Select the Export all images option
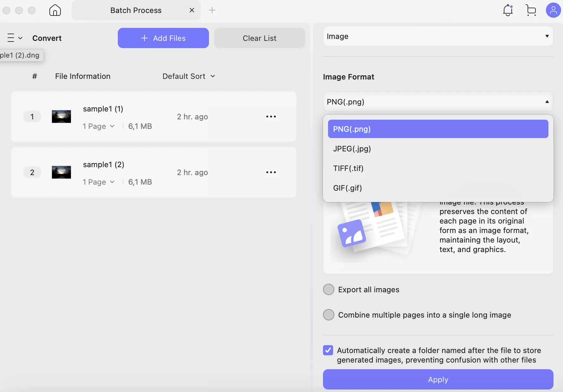The height and width of the screenshot is (392, 563). (x=329, y=289)
